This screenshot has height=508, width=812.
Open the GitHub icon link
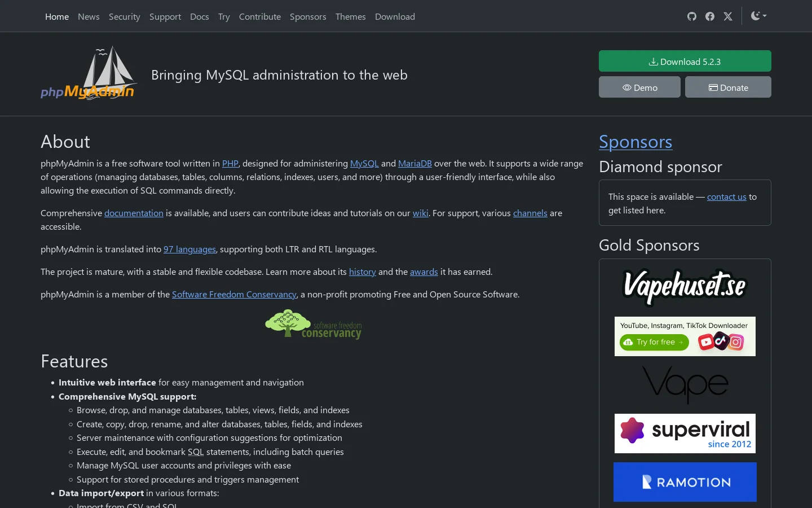tap(692, 16)
